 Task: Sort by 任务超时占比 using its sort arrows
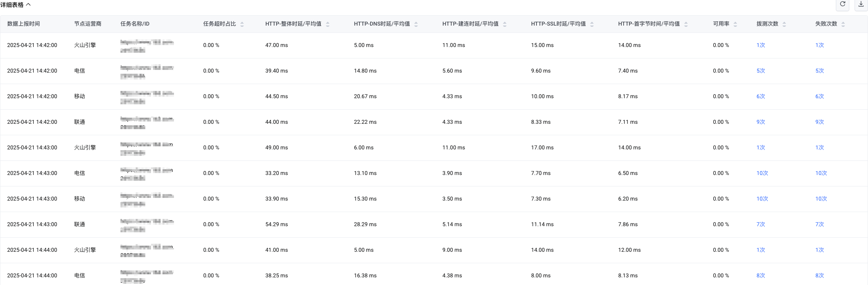point(242,24)
